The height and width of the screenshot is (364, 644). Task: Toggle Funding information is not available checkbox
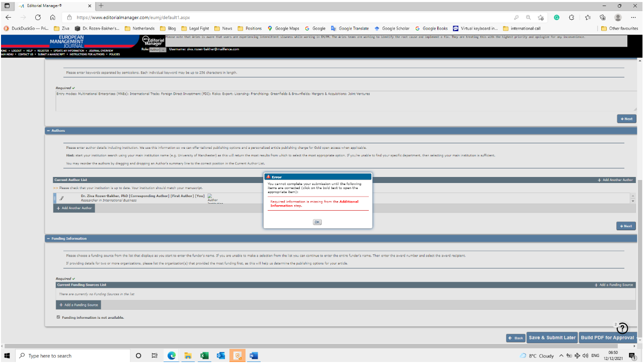pyautogui.click(x=58, y=317)
